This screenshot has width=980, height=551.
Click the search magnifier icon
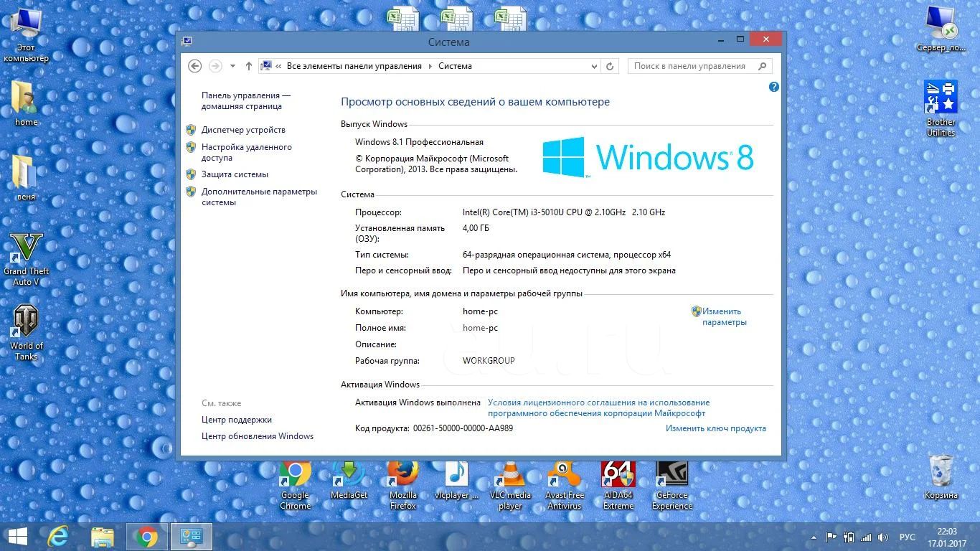click(763, 66)
